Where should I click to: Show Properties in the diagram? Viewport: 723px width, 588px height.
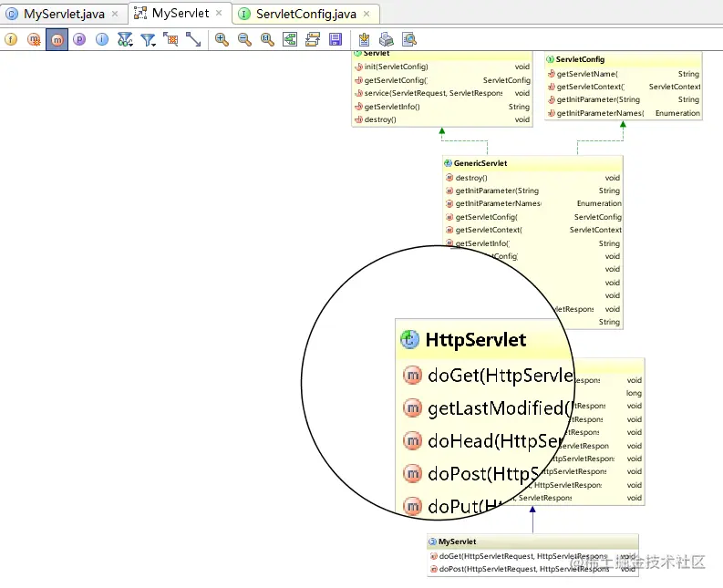click(x=79, y=40)
